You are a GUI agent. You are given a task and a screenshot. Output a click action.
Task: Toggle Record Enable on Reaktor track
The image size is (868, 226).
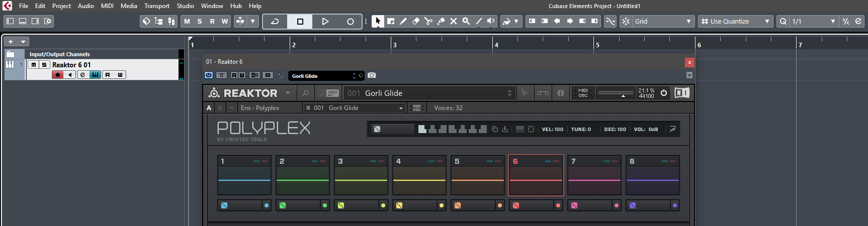tap(58, 75)
